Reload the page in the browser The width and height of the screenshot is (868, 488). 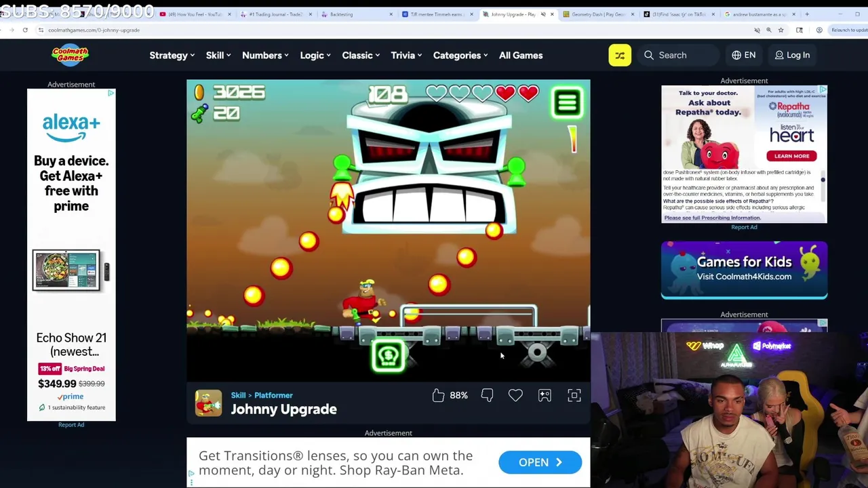(x=25, y=30)
